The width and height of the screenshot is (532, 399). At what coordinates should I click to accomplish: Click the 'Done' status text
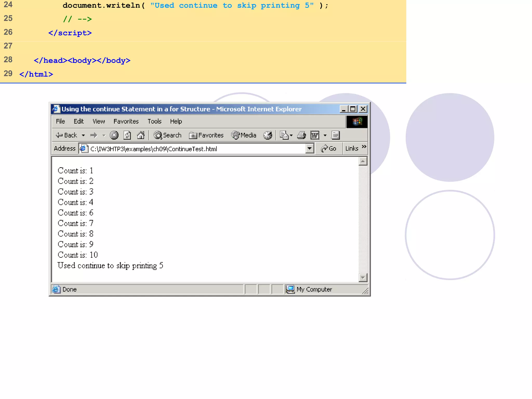tap(70, 289)
